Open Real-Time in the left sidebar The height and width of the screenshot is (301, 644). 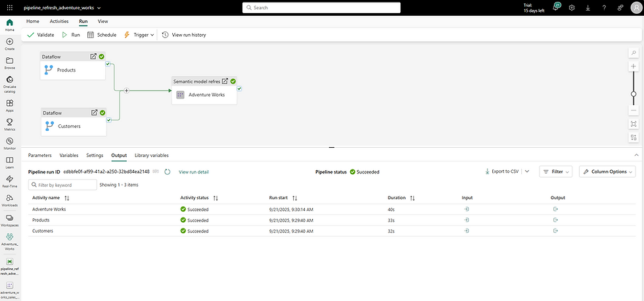pos(10,181)
